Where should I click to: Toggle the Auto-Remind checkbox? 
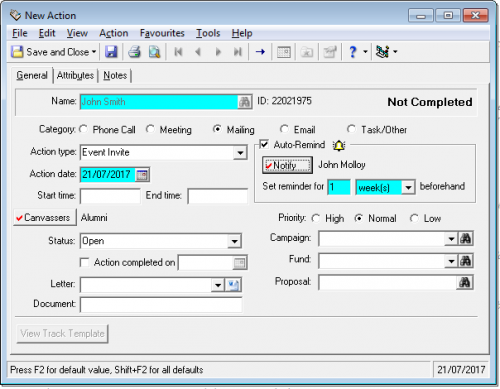click(264, 144)
